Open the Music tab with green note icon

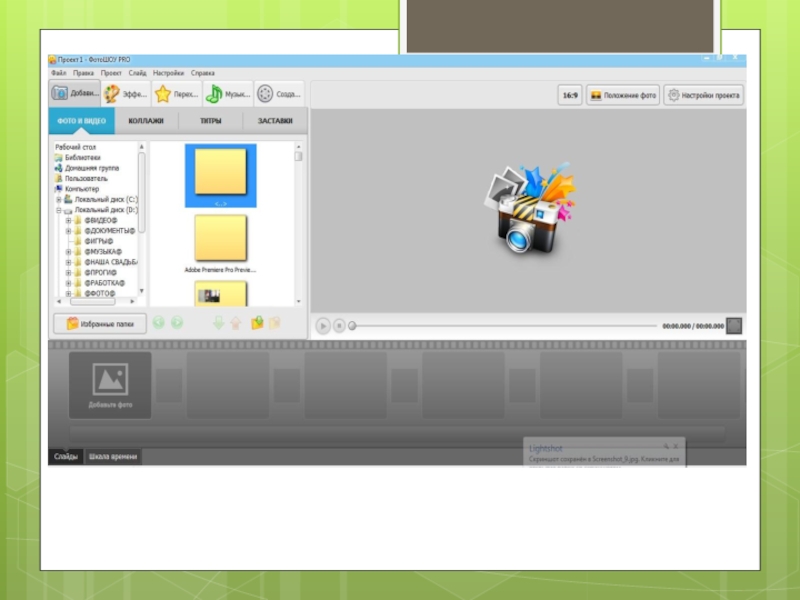click(228, 94)
